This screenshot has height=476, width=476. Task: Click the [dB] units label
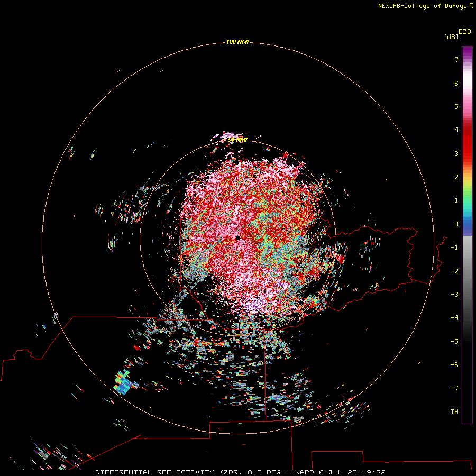pyautogui.click(x=451, y=36)
